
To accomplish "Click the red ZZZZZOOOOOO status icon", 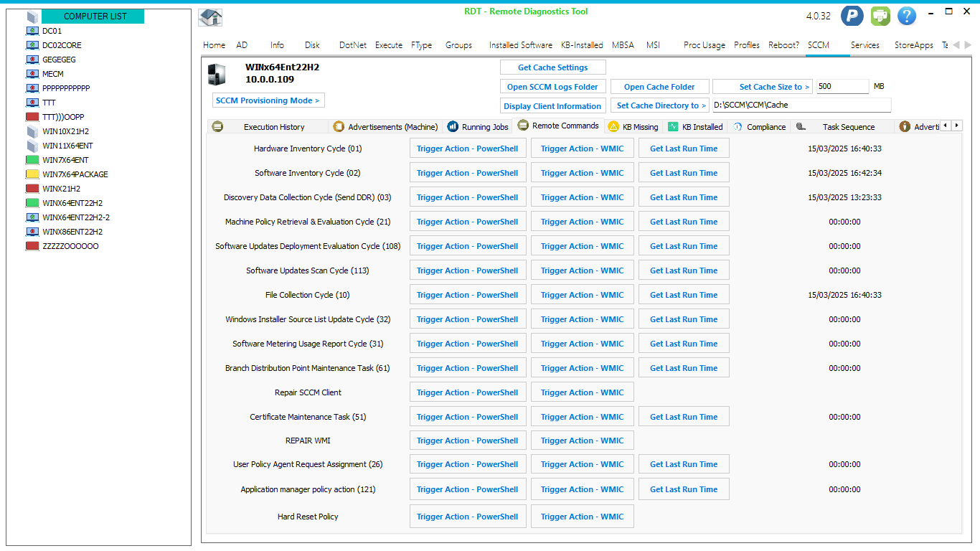I will point(32,246).
